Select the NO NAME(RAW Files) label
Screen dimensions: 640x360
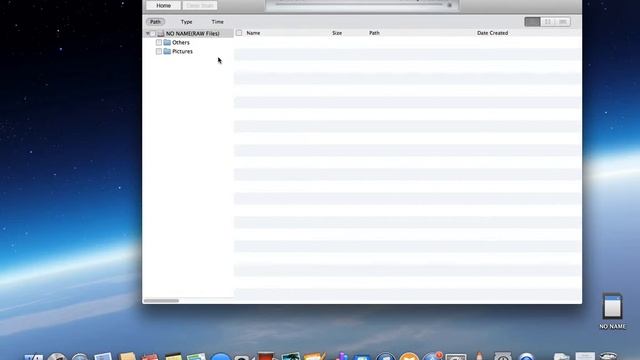tap(193, 33)
